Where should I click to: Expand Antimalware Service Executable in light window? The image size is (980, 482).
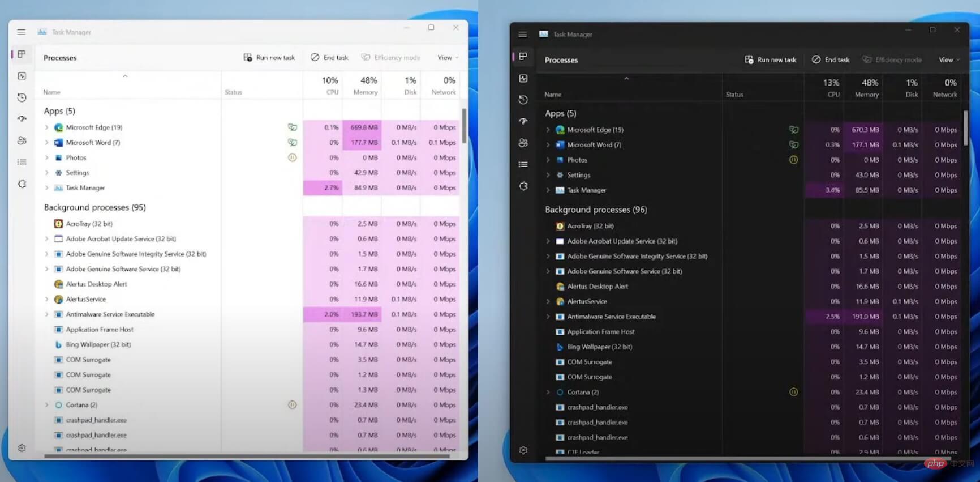(x=46, y=314)
